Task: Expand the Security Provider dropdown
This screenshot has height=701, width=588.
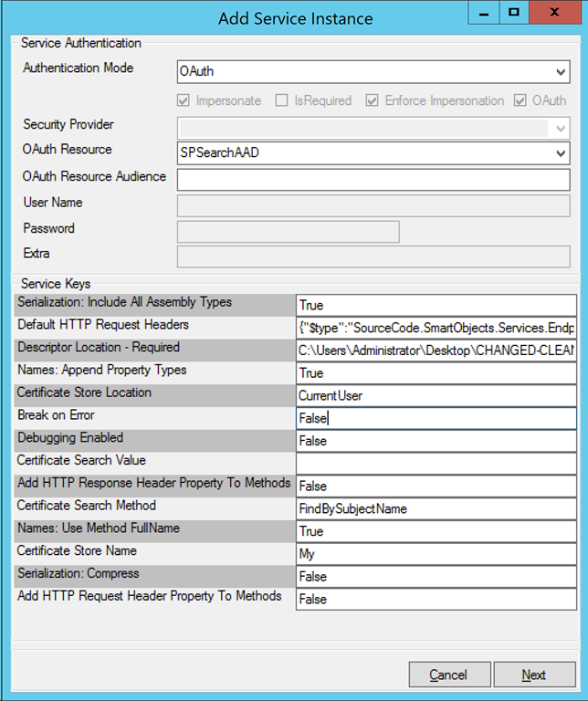Action: coord(373,129)
